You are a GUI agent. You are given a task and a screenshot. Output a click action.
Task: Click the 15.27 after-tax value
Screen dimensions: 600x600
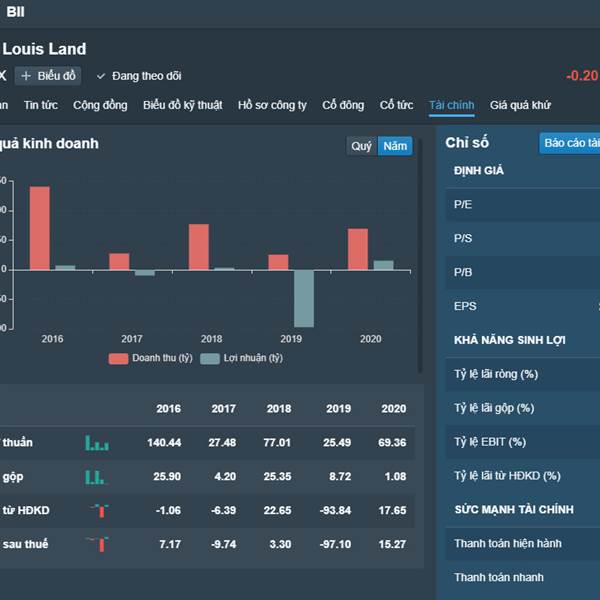pos(392,544)
